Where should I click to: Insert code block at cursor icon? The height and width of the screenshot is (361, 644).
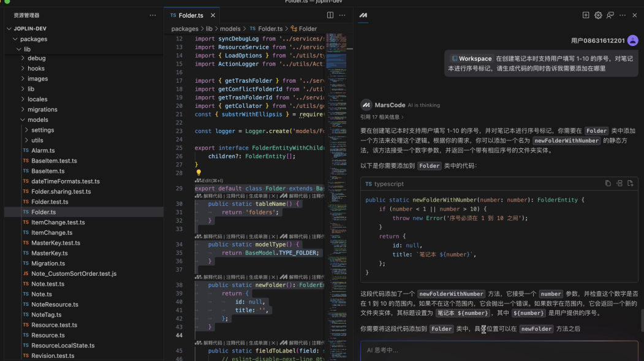pyautogui.click(x=619, y=183)
